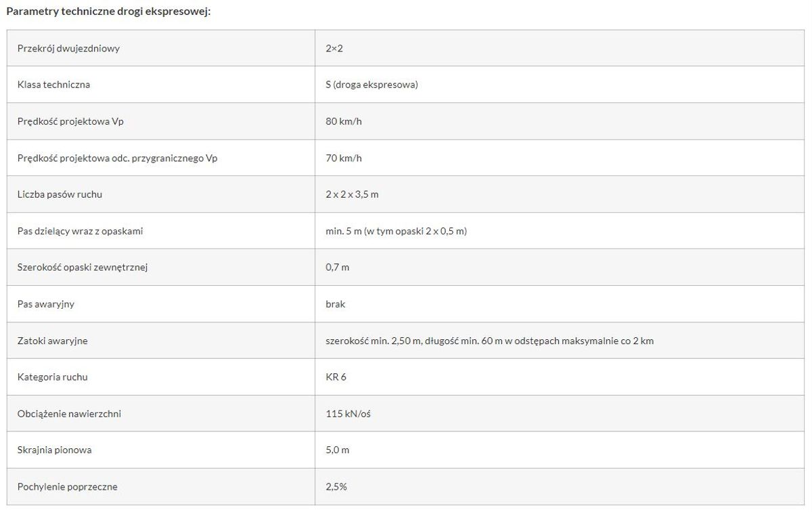This screenshot has width=812, height=512.
Task: Click the '115 kN/oś' load value
Action: coord(348,414)
